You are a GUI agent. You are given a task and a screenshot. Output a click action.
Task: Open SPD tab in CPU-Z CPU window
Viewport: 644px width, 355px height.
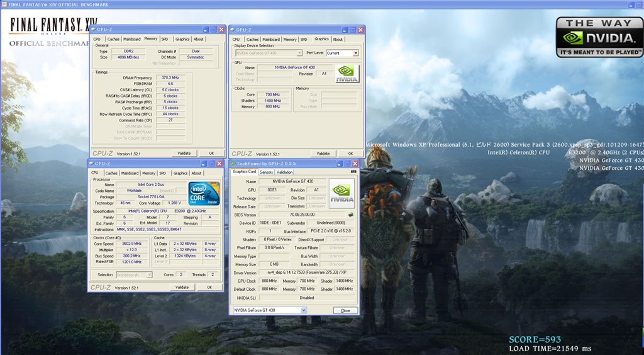pyautogui.click(x=163, y=173)
